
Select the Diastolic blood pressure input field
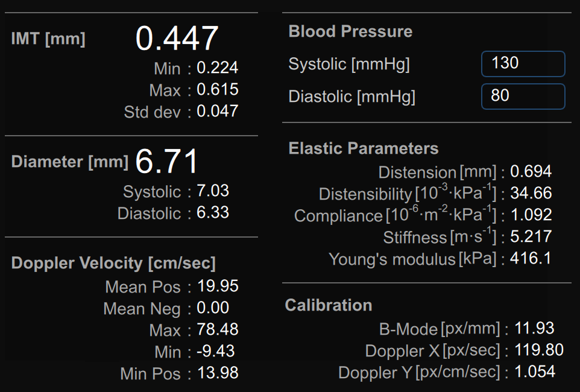[x=522, y=96]
